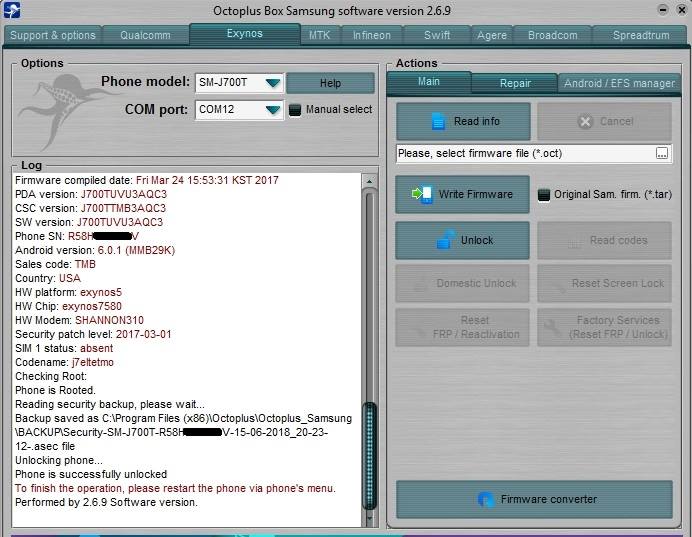Open the MTK tab
Screen dimensions: 692x537
(x=319, y=35)
